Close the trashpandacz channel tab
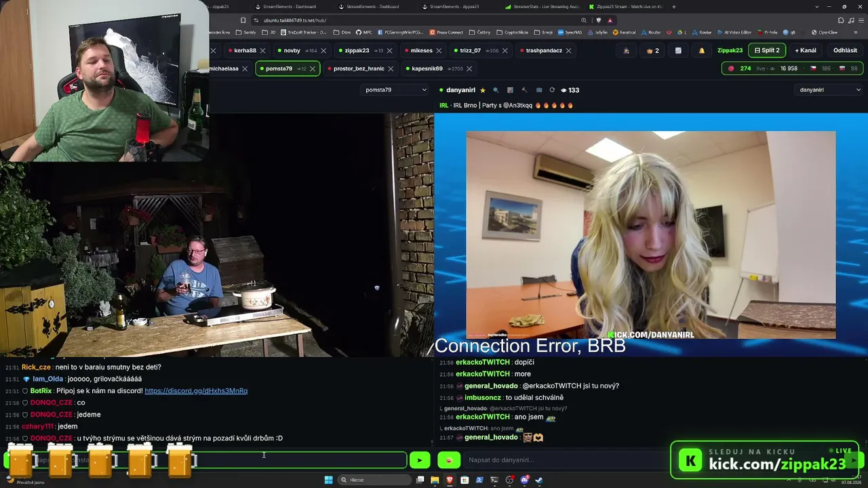The height and width of the screenshot is (488, 868). [568, 50]
